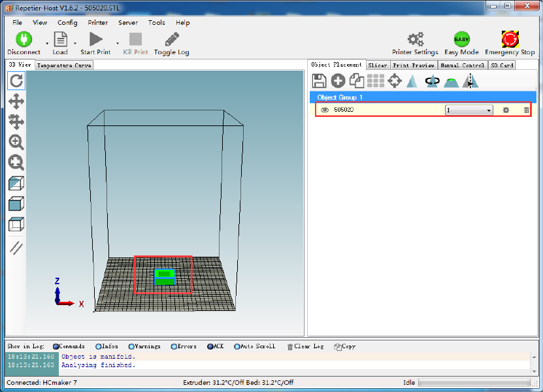Toggle Infos in the log filter

[107, 346]
